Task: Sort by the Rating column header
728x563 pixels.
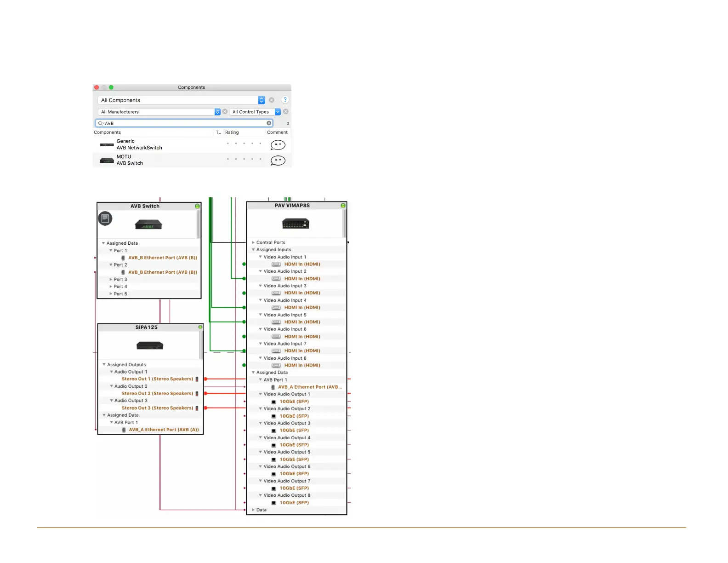Action: [x=232, y=132]
